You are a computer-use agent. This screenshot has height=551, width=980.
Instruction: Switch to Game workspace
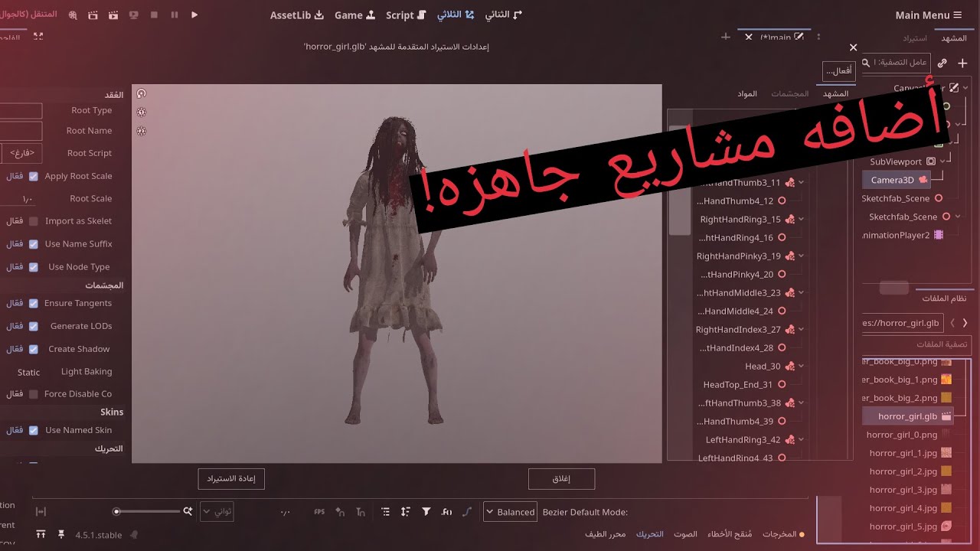354,15
